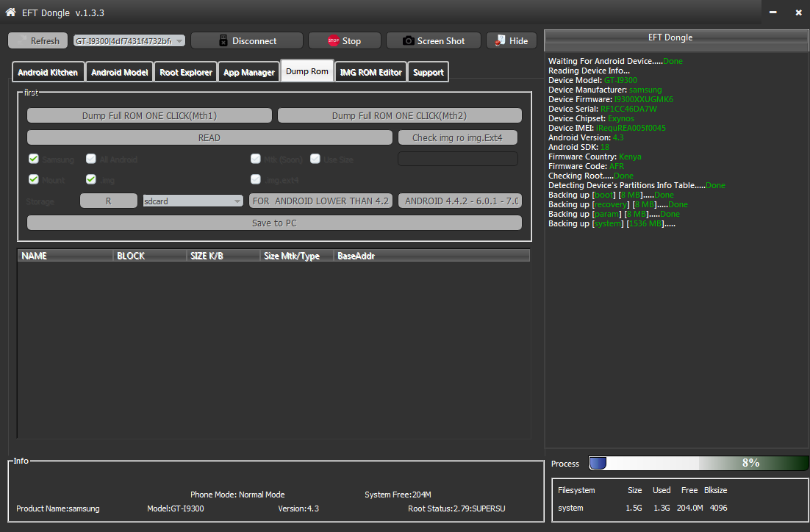Click FOR ANDROID LOWER THAN 4.2 button
Viewport: 810px width, 532px height.
[x=320, y=201]
